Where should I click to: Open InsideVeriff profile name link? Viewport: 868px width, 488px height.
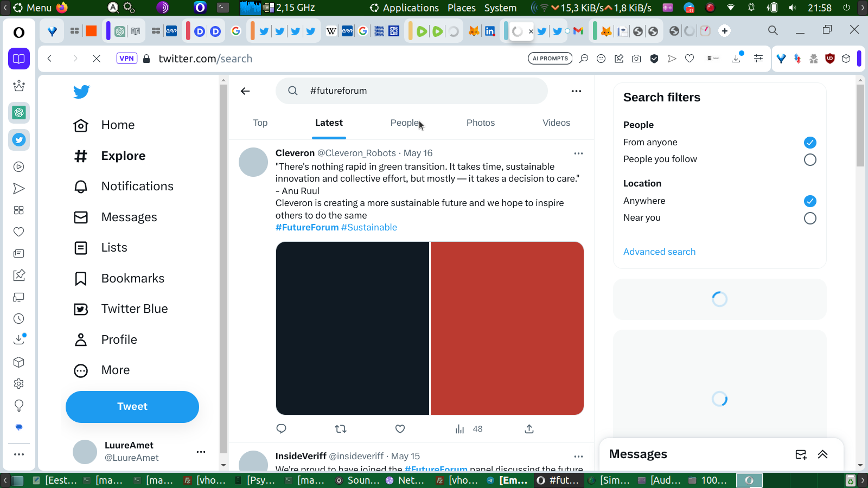(x=301, y=457)
